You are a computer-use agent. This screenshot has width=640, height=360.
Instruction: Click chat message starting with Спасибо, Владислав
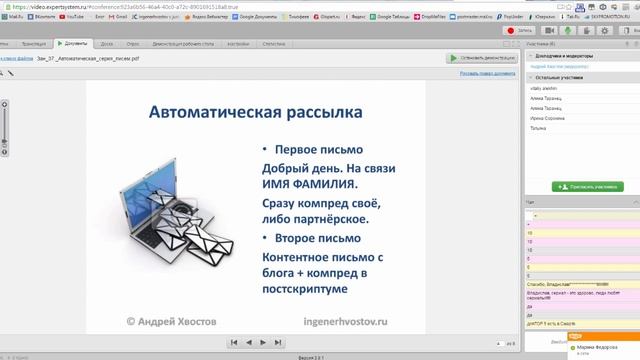click(x=581, y=284)
